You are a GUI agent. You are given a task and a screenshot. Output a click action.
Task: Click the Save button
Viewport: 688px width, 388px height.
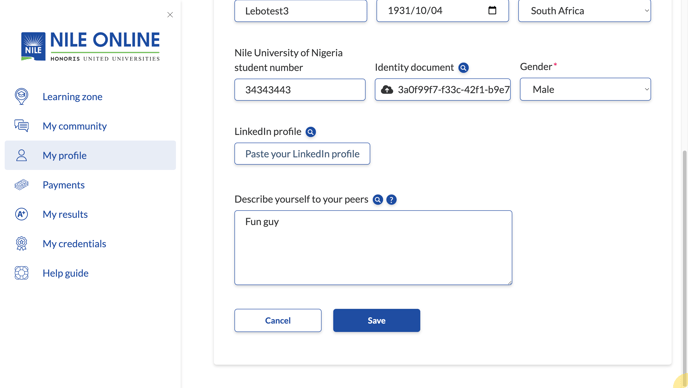[376, 320]
